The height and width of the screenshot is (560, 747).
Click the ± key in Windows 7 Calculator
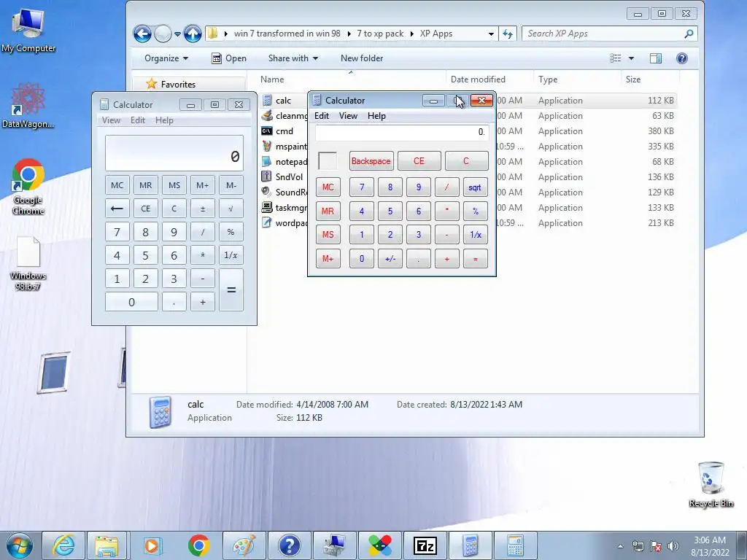[x=203, y=209]
